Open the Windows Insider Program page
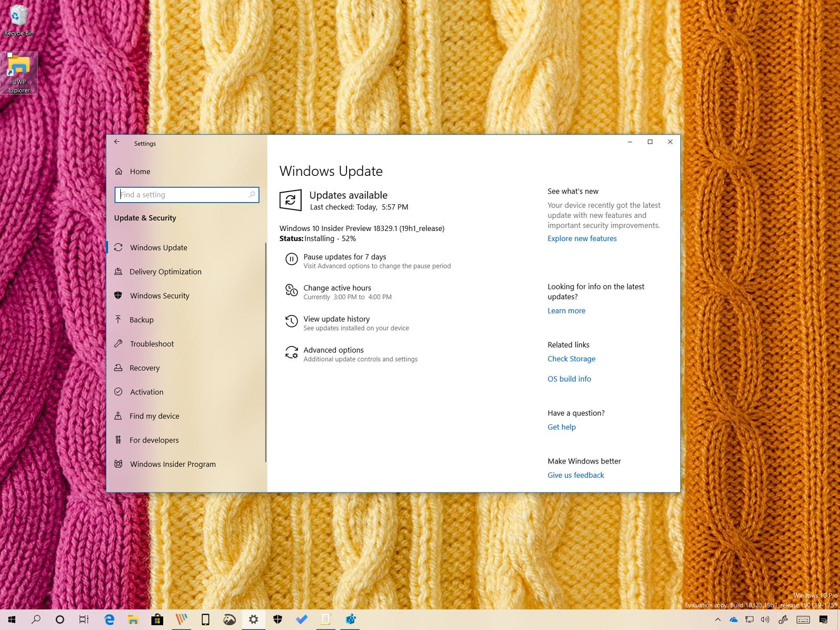This screenshot has width=840, height=630. 173,464
